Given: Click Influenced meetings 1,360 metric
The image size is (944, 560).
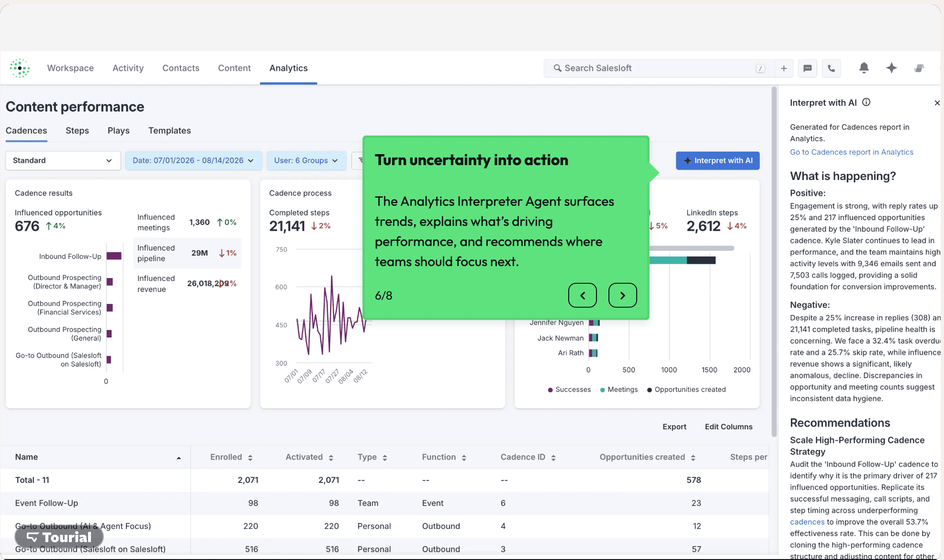Looking at the screenshot, I should [187, 223].
